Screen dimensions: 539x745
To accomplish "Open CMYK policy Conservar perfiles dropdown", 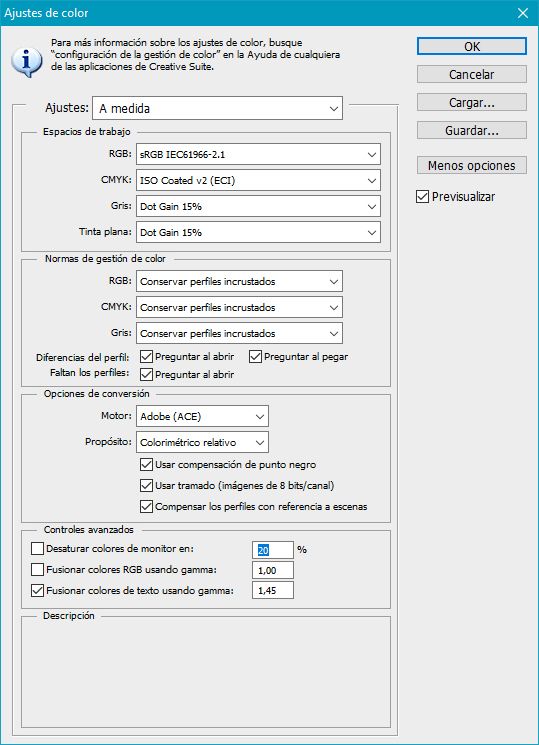I will 239,307.
